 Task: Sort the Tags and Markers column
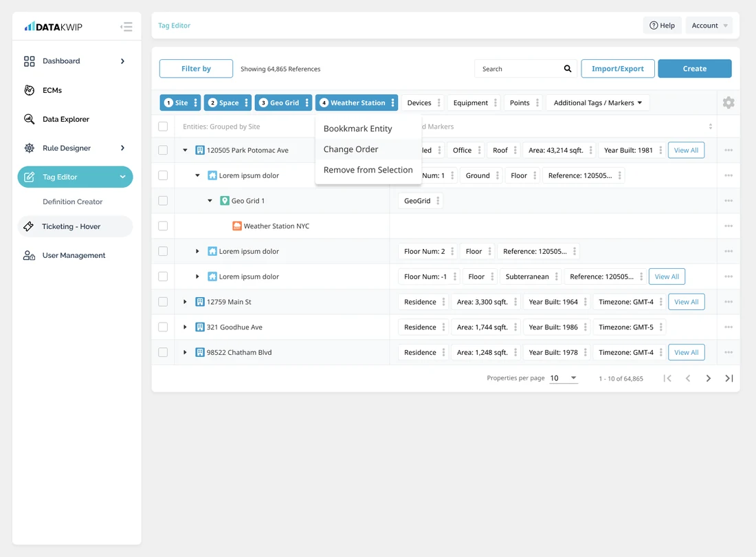tap(710, 127)
